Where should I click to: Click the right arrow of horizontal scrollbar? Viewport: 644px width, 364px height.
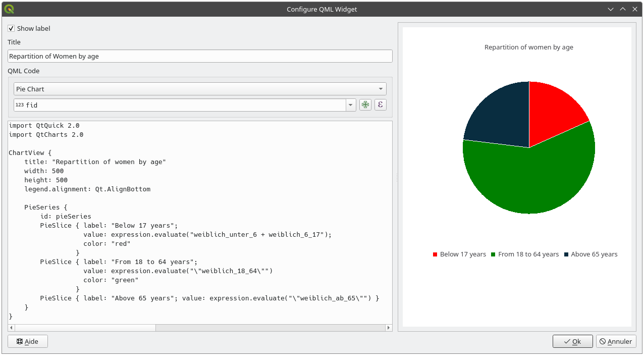click(389, 328)
